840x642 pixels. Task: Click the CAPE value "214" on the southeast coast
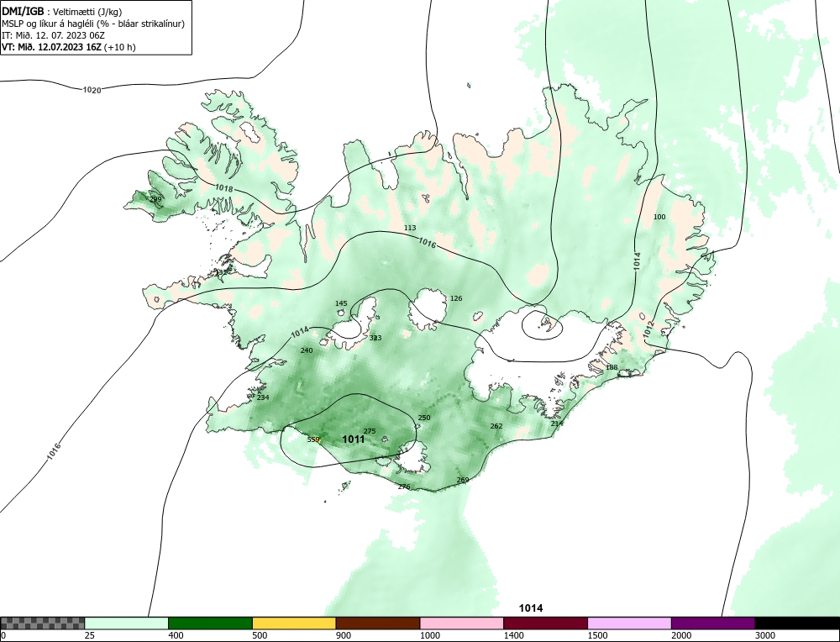pyautogui.click(x=557, y=424)
